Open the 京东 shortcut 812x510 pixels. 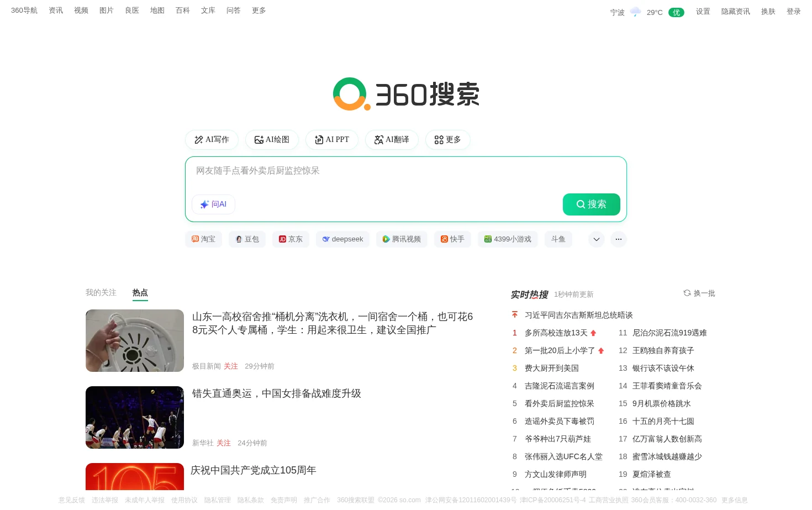291,239
